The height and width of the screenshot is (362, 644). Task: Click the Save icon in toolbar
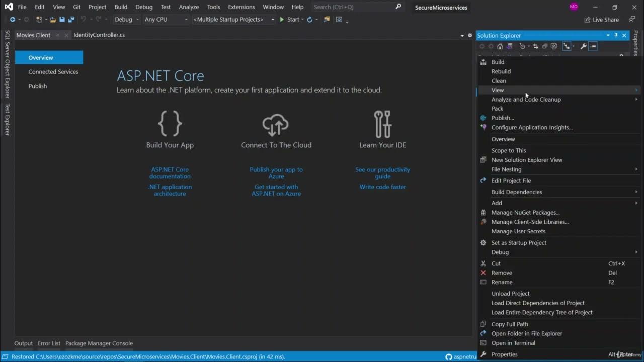coord(62,20)
